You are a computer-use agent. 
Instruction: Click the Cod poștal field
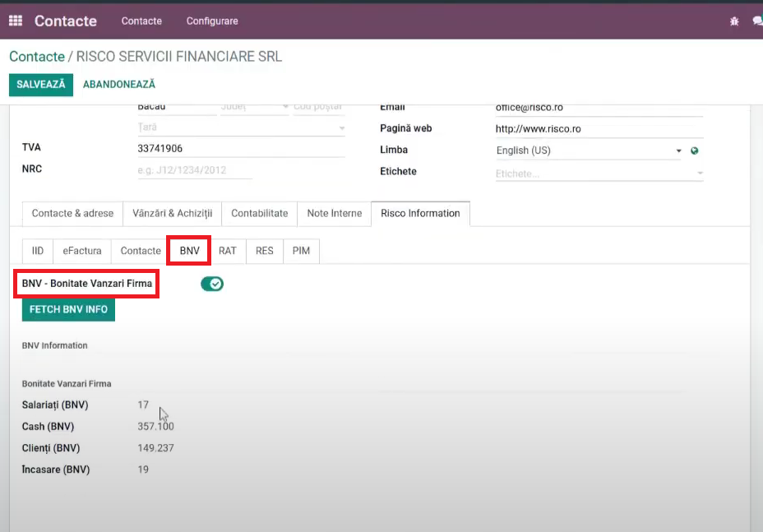click(319, 108)
